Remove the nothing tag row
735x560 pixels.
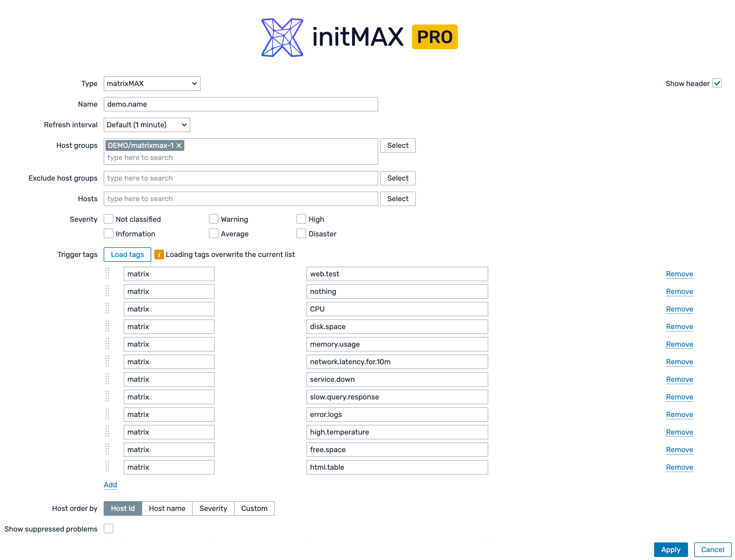[679, 292]
